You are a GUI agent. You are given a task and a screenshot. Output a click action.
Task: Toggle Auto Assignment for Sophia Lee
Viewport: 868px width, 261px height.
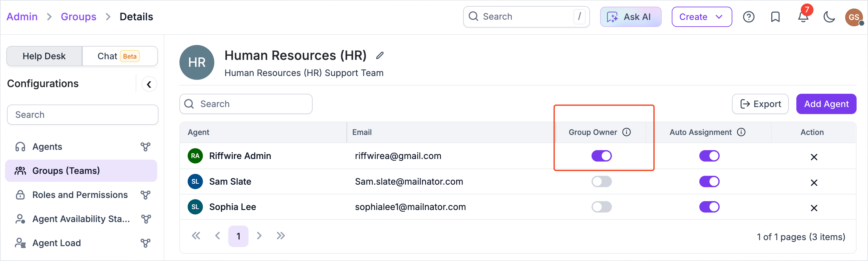709,207
